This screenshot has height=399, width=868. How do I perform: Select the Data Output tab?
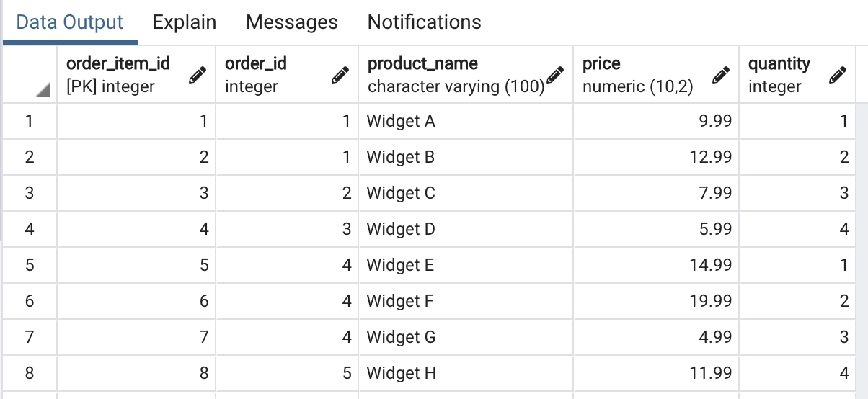70,22
